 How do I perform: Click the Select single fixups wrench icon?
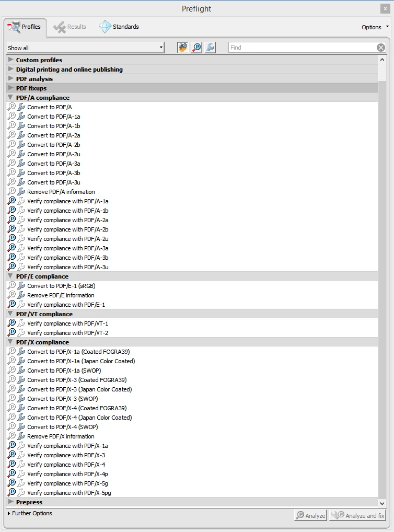(x=211, y=48)
